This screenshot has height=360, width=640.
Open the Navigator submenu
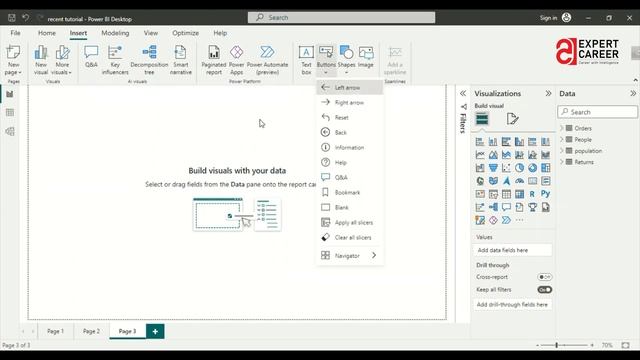(x=349, y=256)
